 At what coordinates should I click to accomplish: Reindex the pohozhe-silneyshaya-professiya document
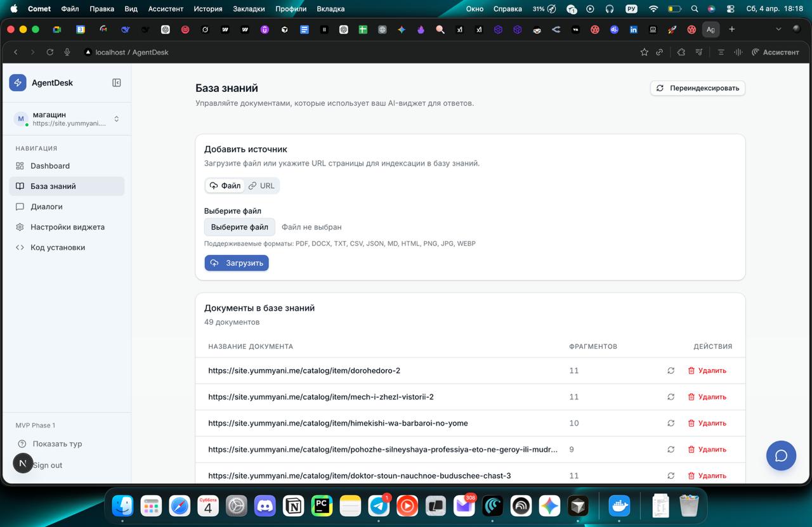coord(671,450)
